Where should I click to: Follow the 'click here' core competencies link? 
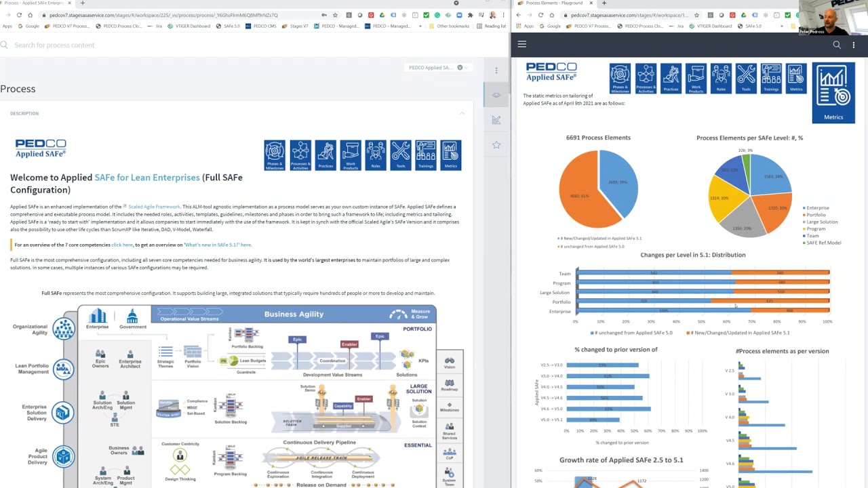122,245
